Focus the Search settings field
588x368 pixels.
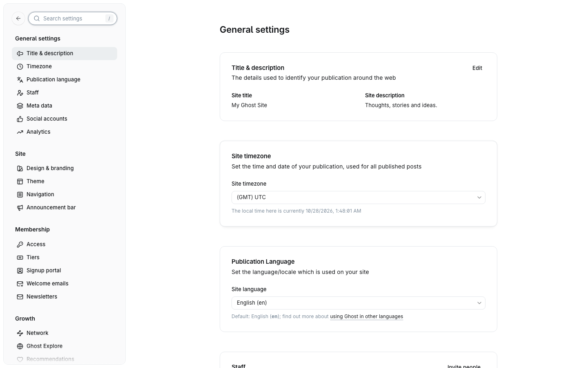click(x=73, y=18)
